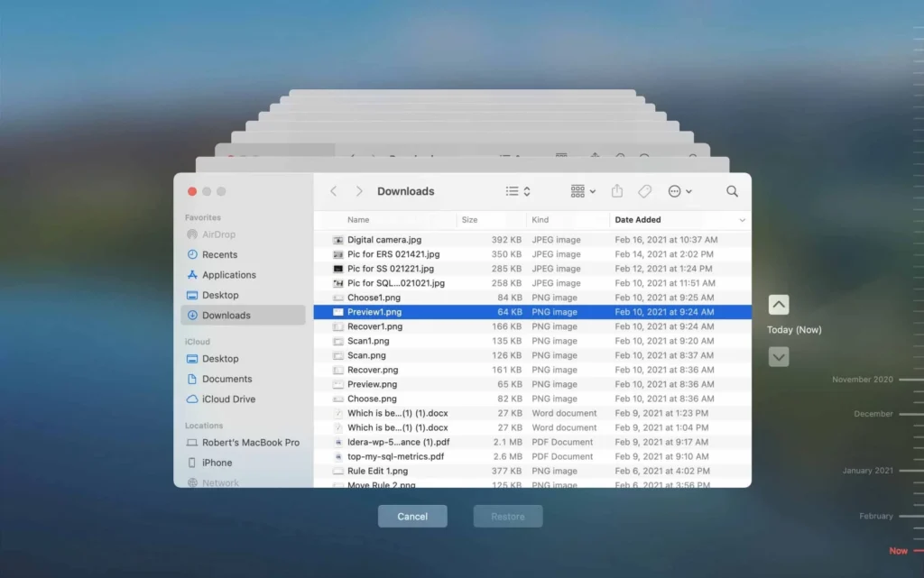The image size is (924, 578).
Task: Toggle the Date Added sort chevron
Action: [x=742, y=220]
